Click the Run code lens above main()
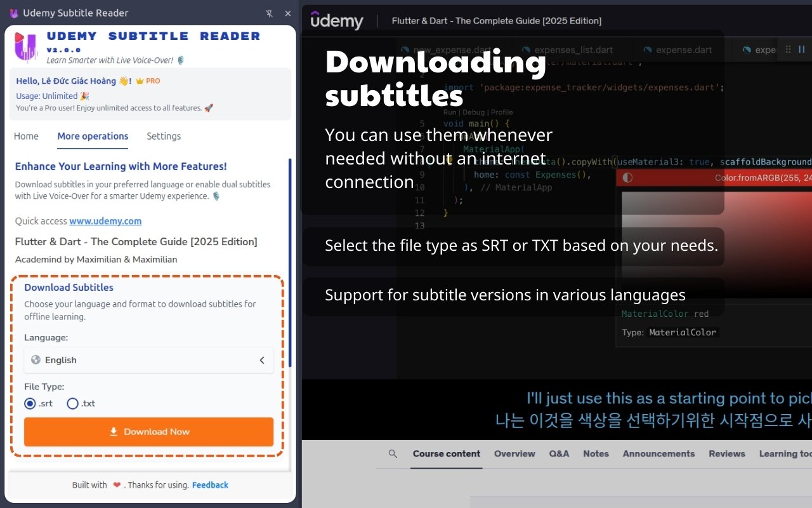Screen dimensions: 812x508 (x=450, y=112)
